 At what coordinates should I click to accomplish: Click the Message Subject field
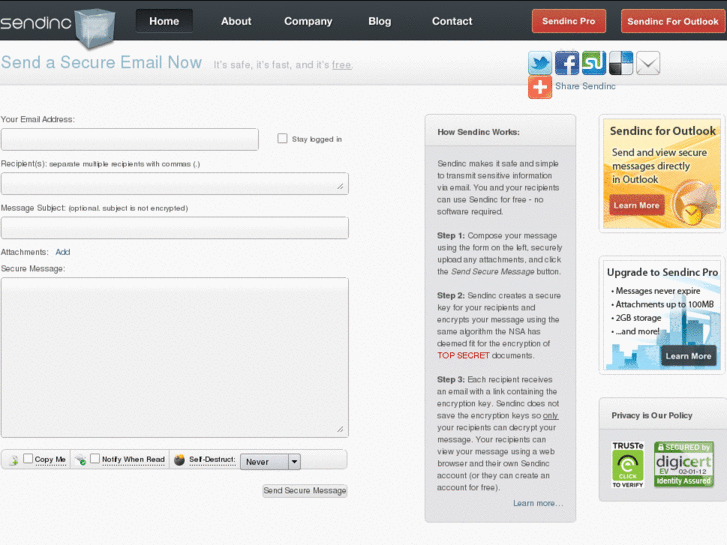tap(175, 228)
